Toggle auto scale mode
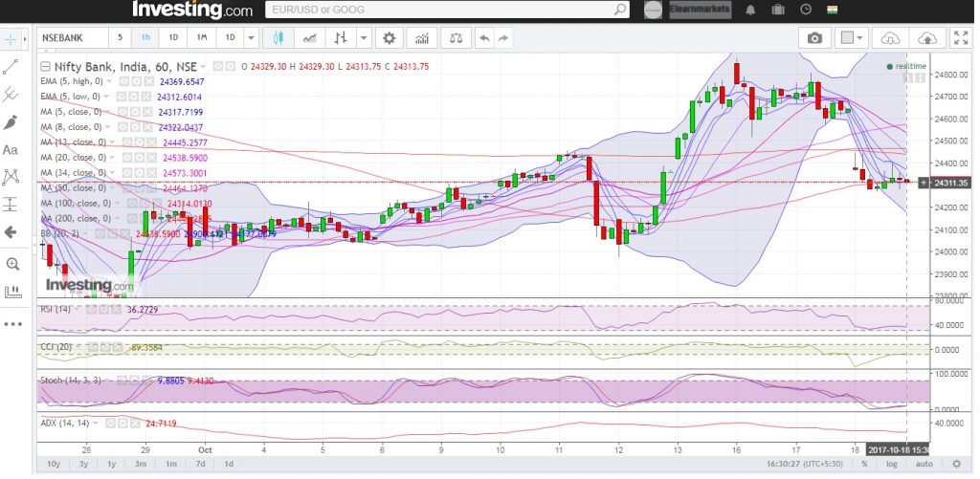The image size is (980, 479). coord(924,464)
